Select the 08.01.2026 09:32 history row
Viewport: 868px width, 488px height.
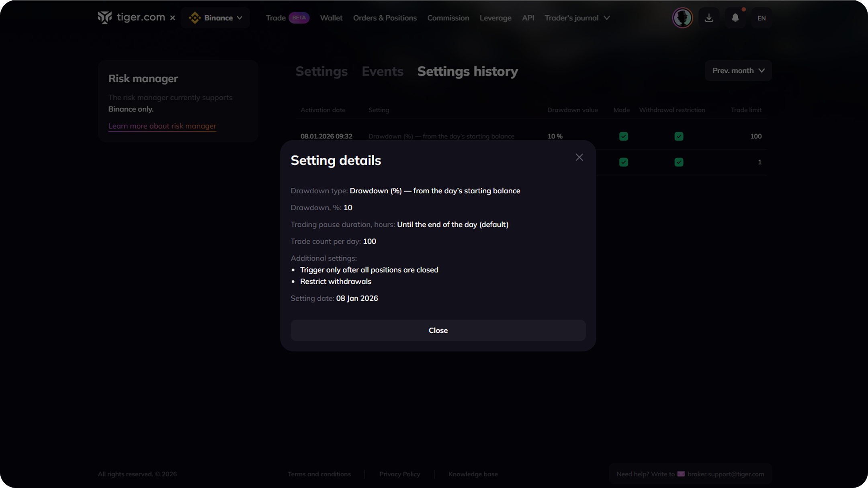(x=326, y=136)
